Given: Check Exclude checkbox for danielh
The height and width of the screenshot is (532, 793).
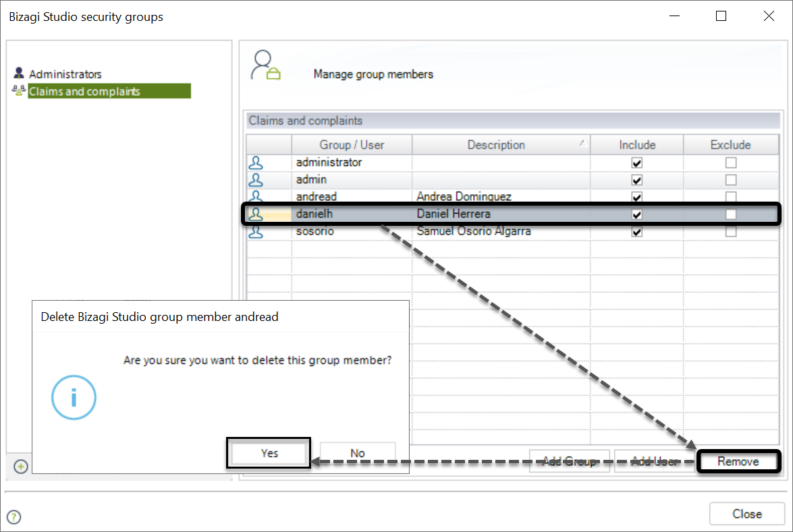Looking at the screenshot, I should [731, 214].
